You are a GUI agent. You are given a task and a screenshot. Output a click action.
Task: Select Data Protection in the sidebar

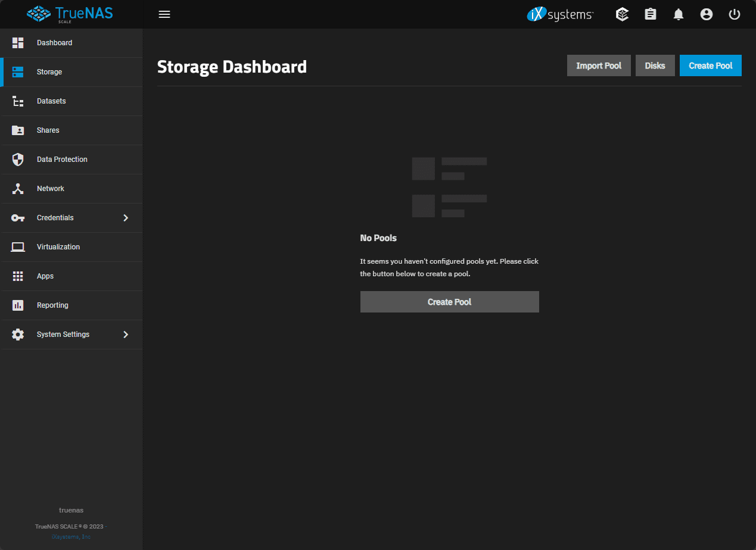click(62, 159)
